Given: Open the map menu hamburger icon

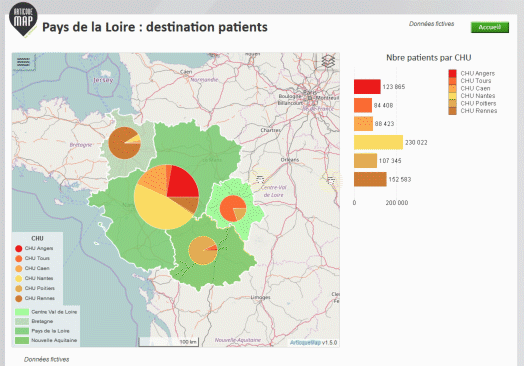Looking at the screenshot, I should click(23, 62).
